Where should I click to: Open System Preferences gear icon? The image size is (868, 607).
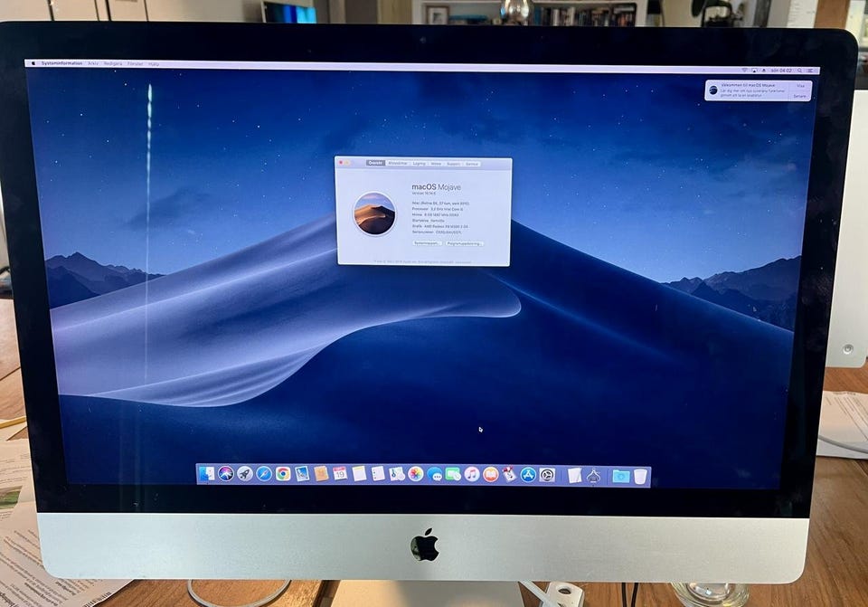[547, 475]
